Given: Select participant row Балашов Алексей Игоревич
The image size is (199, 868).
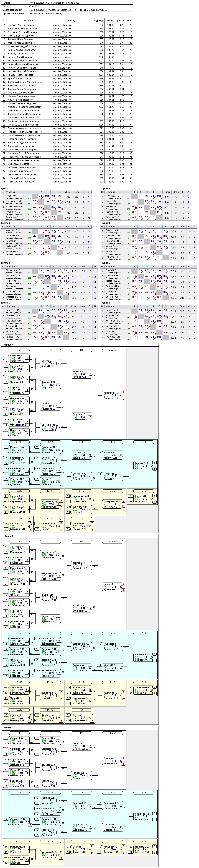Looking at the screenshot, I should (x=67, y=25).
